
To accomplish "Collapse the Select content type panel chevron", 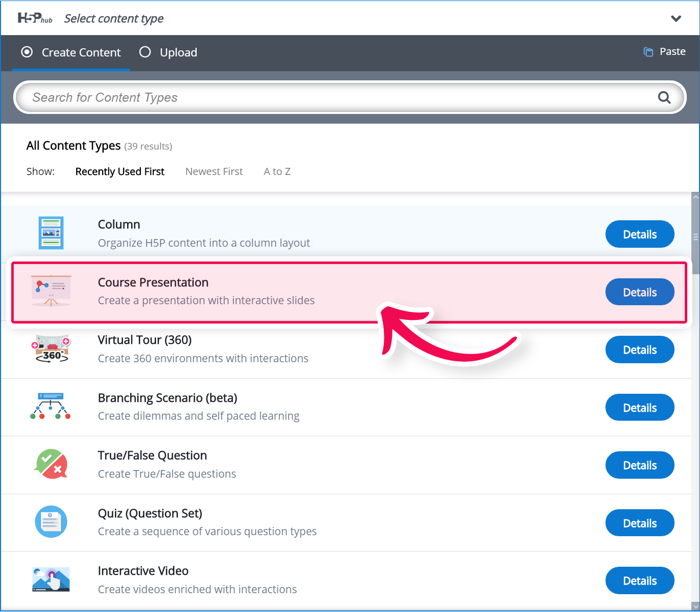I will click(676, 19).
